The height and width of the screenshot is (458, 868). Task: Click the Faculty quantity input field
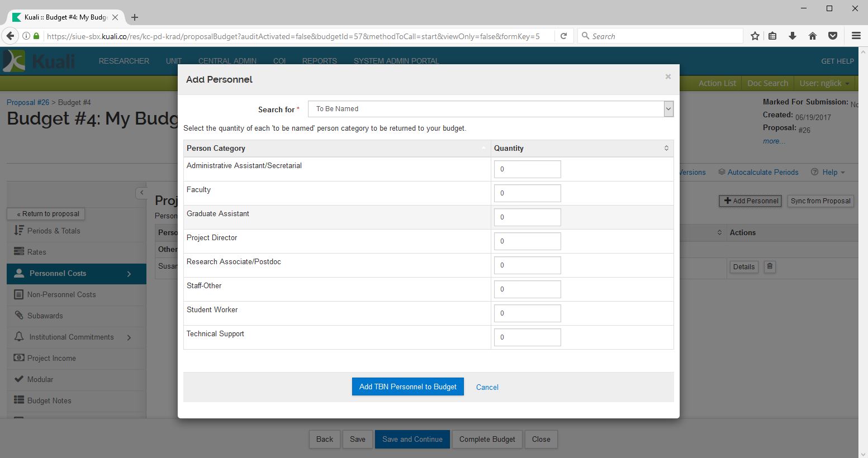(x=527, y=193)
